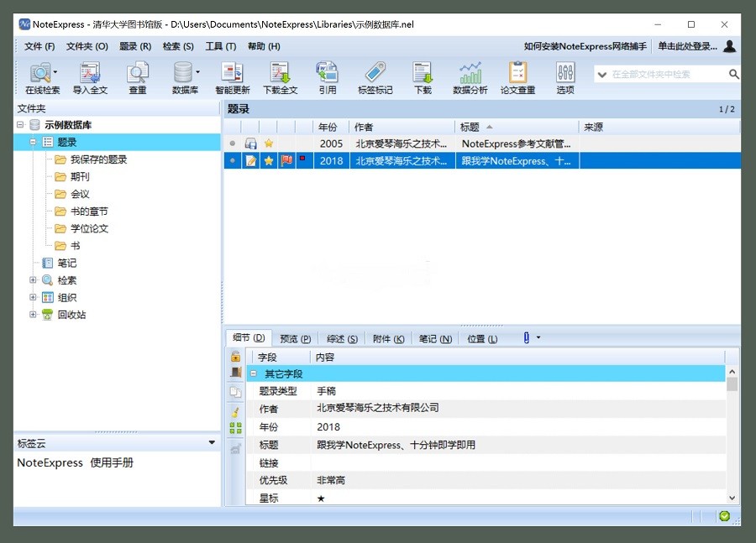756x543 pixels.
Task: Toggle the read-status dot on 2005 record
Action: click(x=233, y=144)
